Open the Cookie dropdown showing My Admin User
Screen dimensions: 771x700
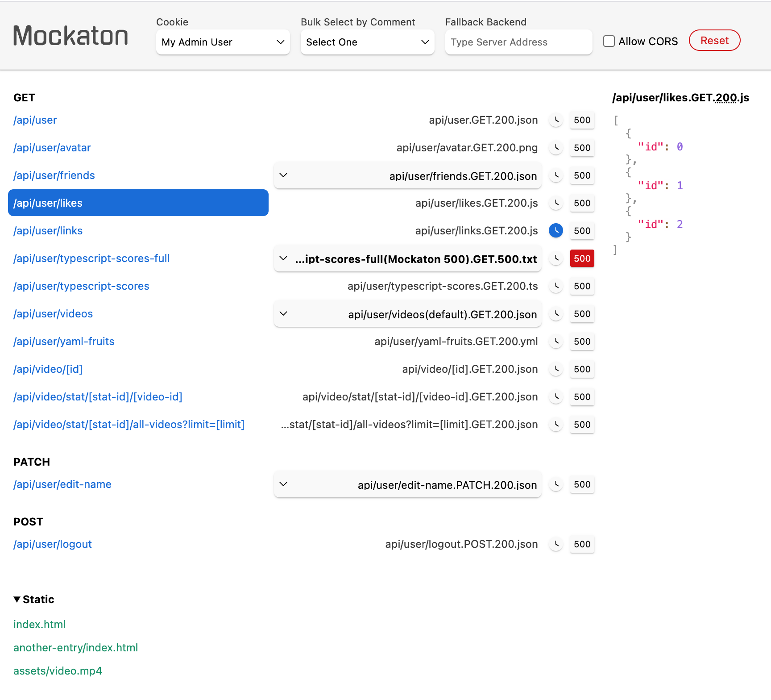223,42
